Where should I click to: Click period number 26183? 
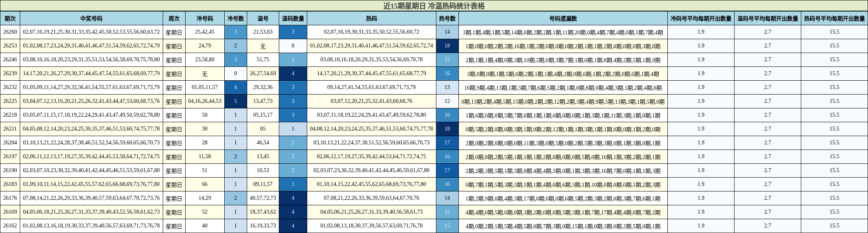click(x=10, y=184)
